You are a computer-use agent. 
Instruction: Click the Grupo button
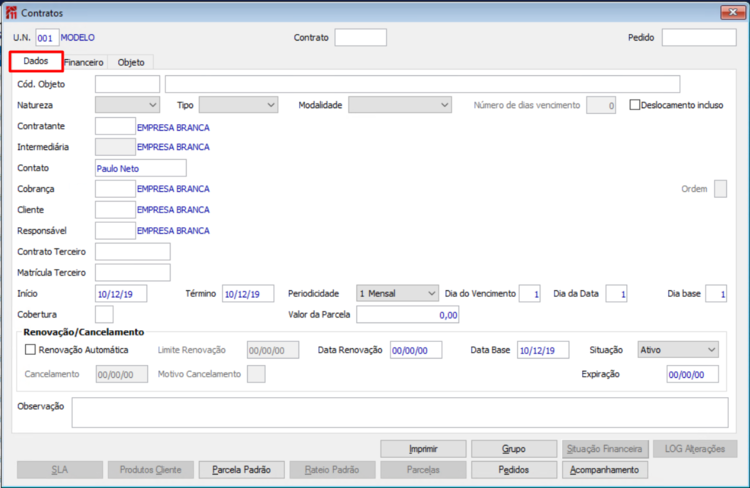pyautogui.click(x=514, y=449)
